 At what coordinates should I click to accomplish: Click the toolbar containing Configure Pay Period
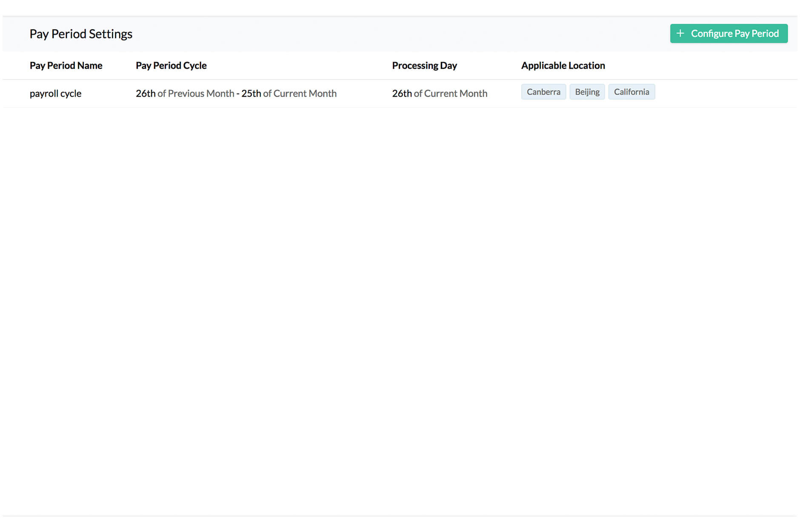point(400,33)
